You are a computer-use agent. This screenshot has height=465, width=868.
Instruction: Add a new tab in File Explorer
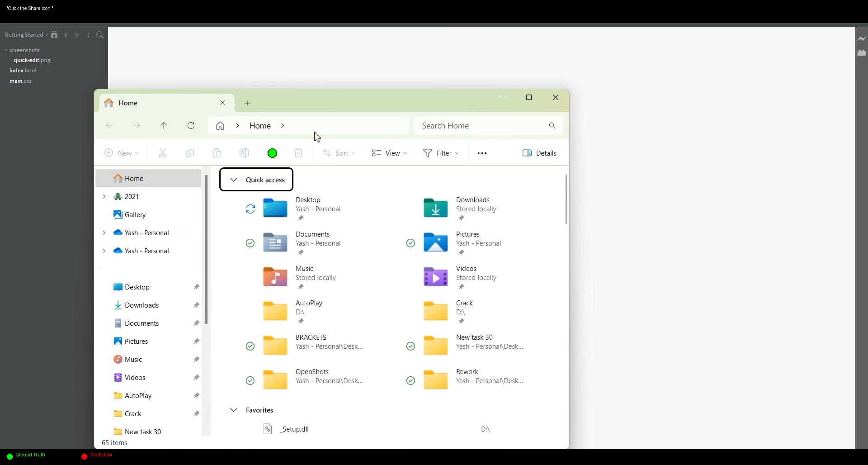248,103
